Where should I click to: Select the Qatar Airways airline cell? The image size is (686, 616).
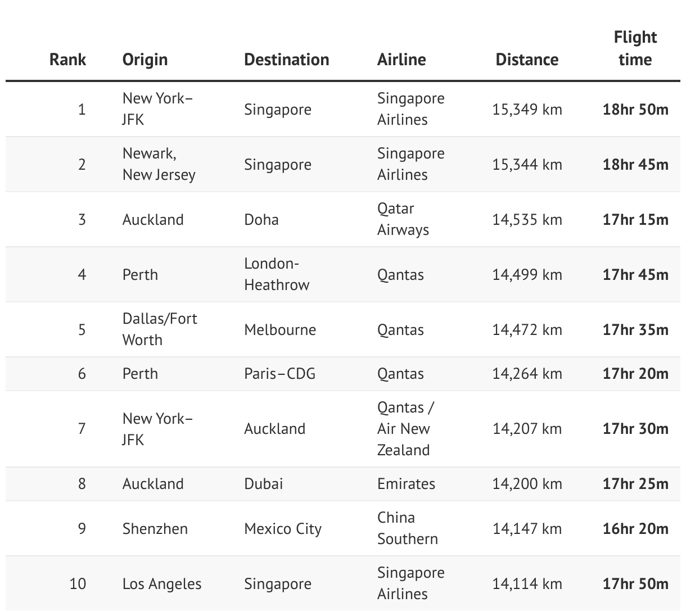click(403, 219)
